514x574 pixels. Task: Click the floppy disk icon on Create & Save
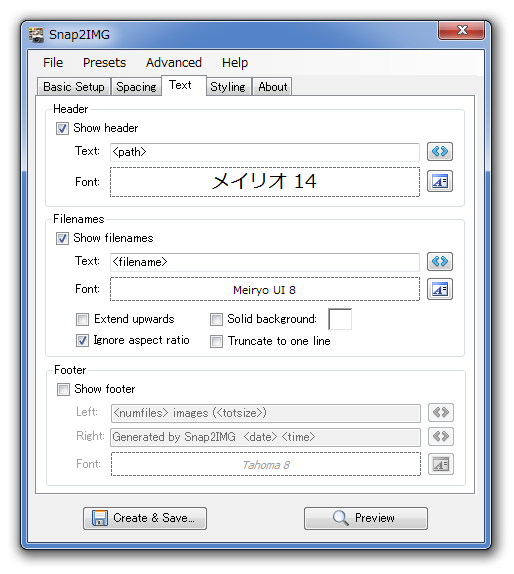pyautogui.click(x=100, y=518)
